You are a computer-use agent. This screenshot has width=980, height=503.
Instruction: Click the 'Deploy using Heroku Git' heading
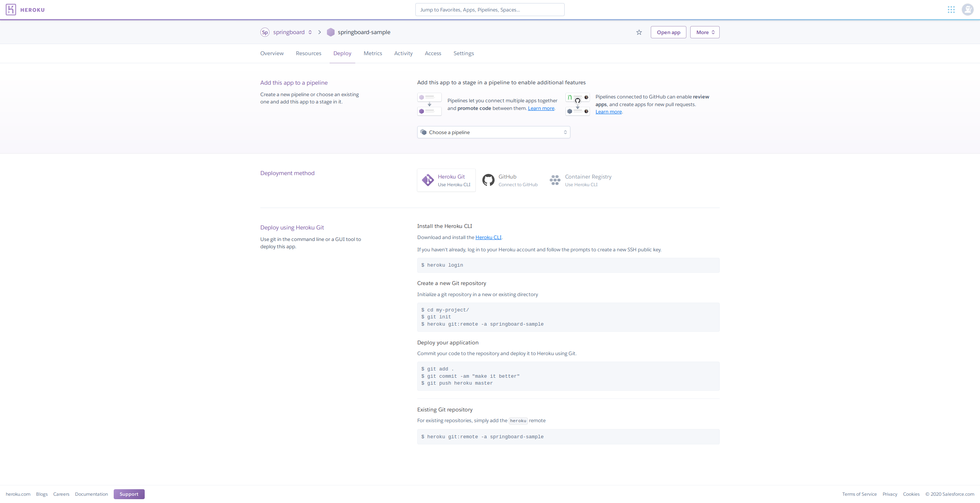(292, 228)
